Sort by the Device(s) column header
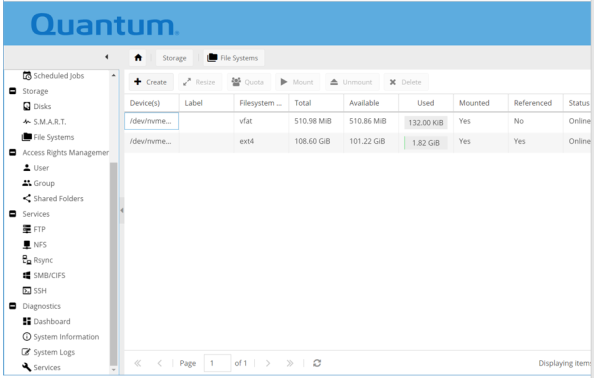Image resolution: width=594 pixels, height=378 pixels. pos(152,103)
